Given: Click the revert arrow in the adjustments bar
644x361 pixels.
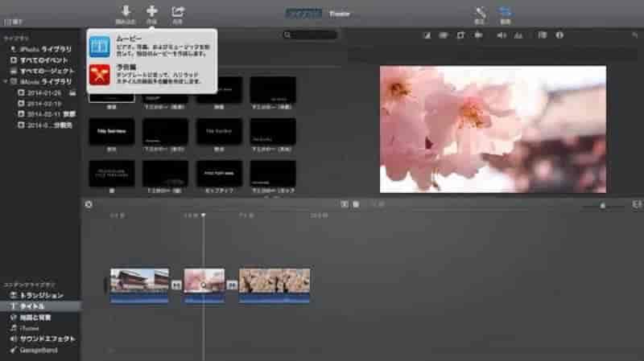Looking at the screenshot, I should tap(634, 35).
